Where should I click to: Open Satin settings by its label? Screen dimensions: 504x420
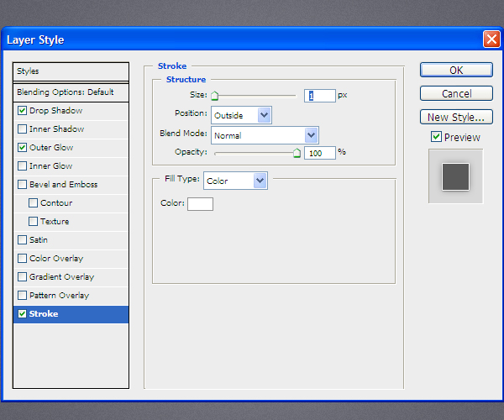[39, 239]
